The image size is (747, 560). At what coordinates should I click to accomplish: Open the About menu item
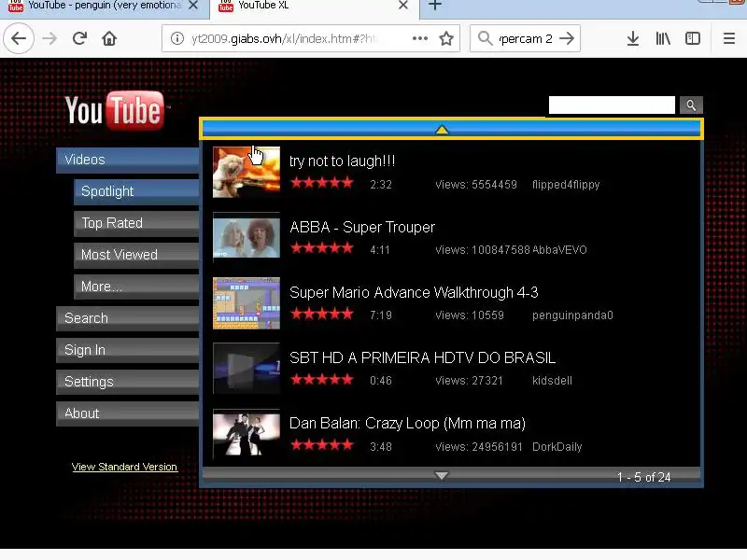pos(128,413)
